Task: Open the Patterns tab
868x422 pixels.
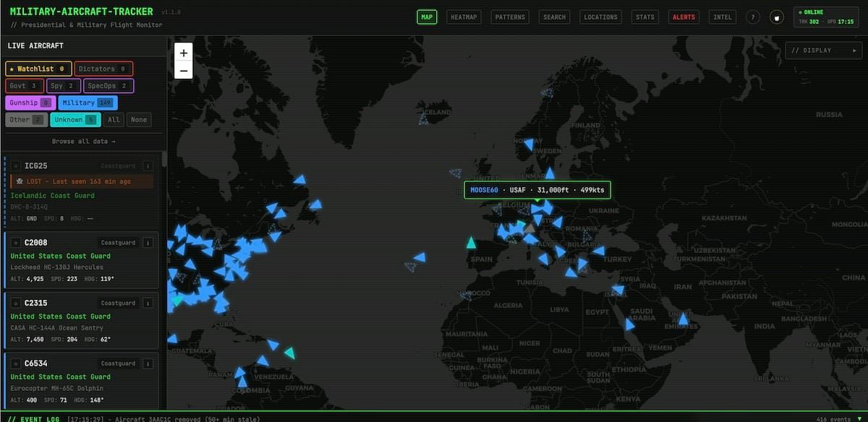Action: (x=510, y=17)
